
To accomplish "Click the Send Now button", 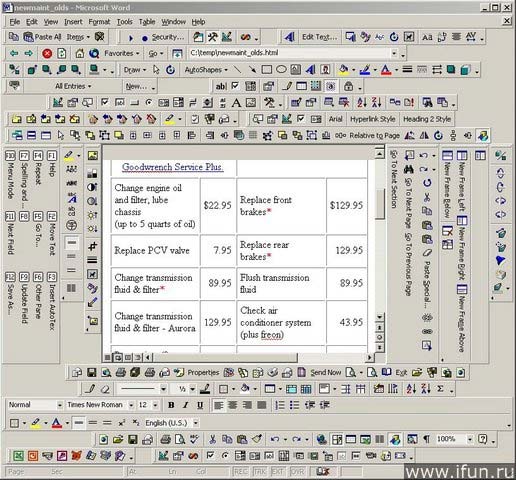I will tap(326, 372).
